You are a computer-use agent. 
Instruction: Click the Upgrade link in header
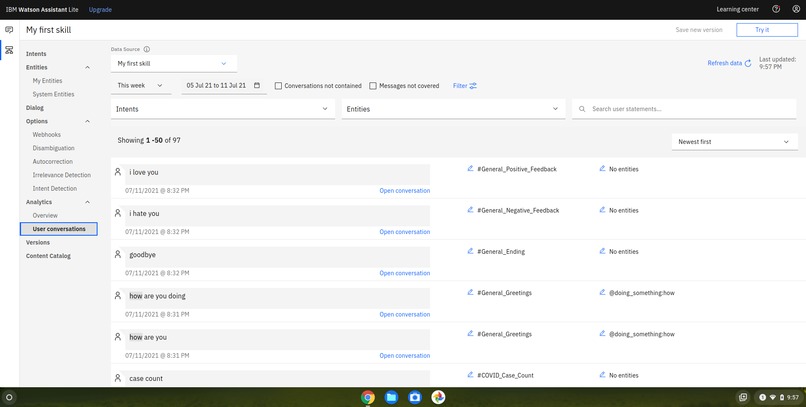(100, 10)
